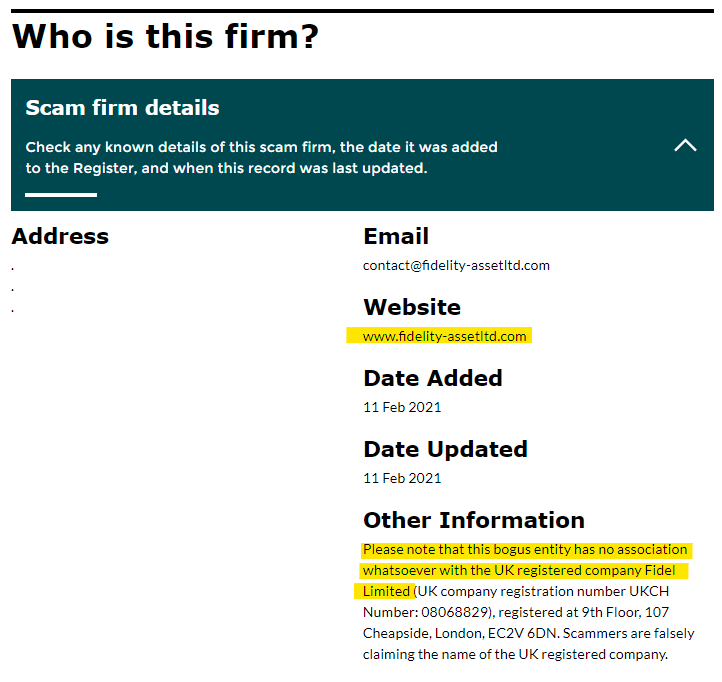Collapse the Scam firm details chevron
The image size is (722, 682).
[x=685, y=146]
